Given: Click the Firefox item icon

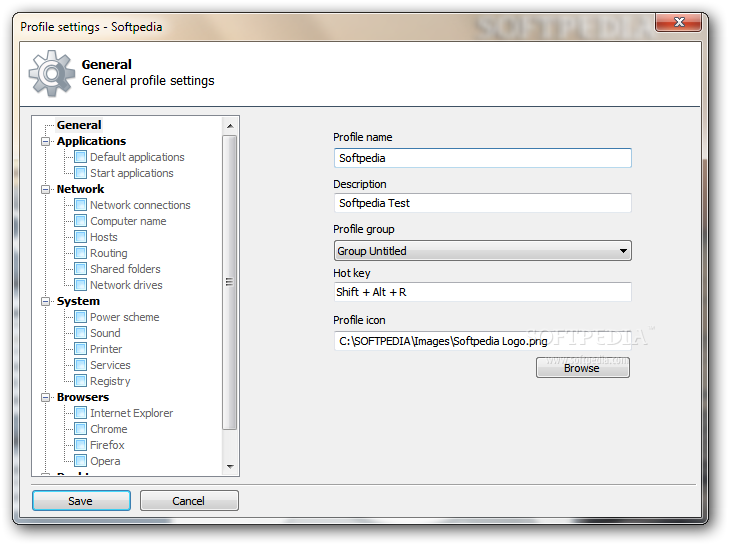Looking at the screenshot, I should click(80, 445).
